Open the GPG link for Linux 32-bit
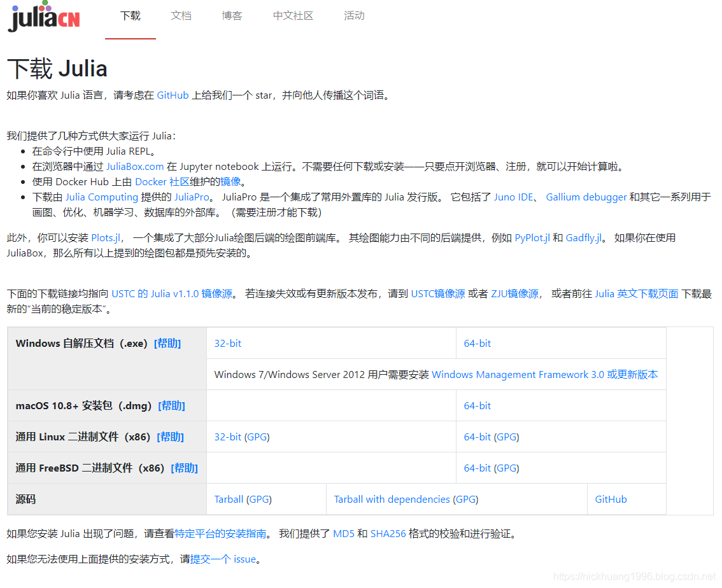The height and width of the screenshot is (588, 722). (x=257, y=437)
